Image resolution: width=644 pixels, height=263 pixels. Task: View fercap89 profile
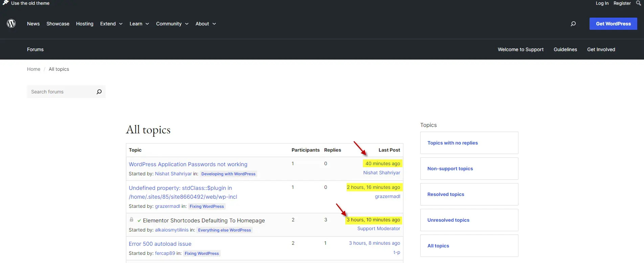pos(165,253)
